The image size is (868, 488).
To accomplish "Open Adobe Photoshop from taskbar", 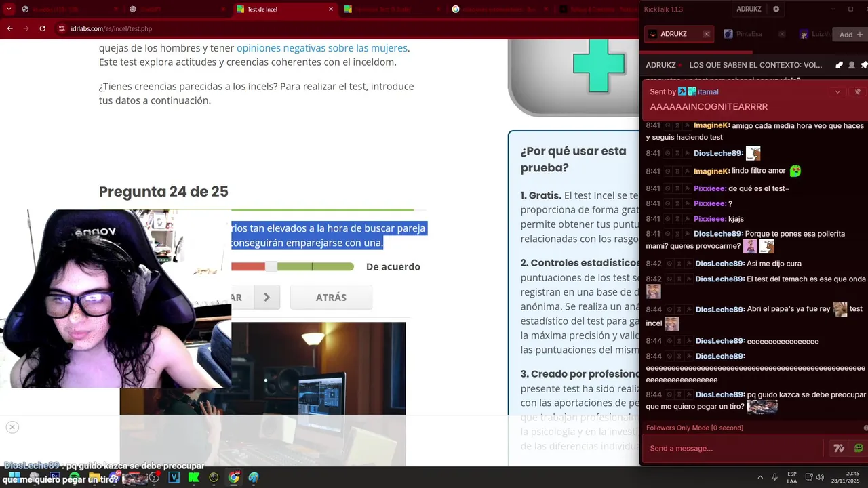I will tap(54, 477).
